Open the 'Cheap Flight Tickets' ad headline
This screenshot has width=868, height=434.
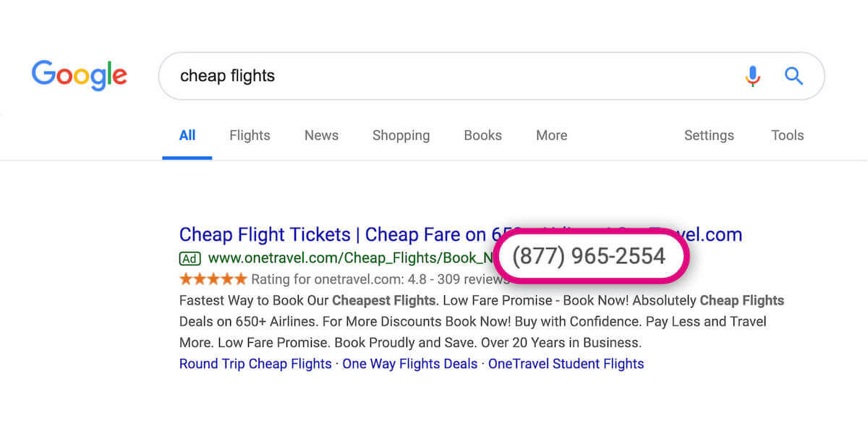point(333,235)
